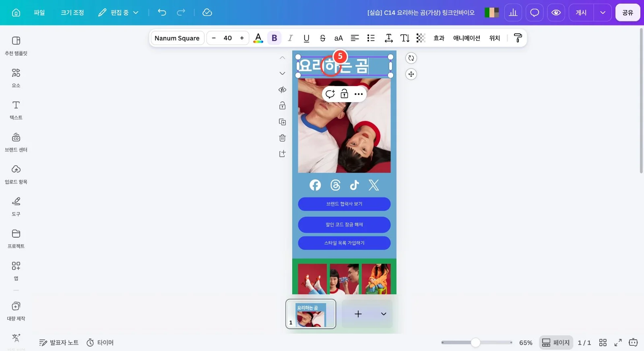This screenshot has width=644, height=351.
Task: Go to Canva home icon
Action: [x=16, y=12]
